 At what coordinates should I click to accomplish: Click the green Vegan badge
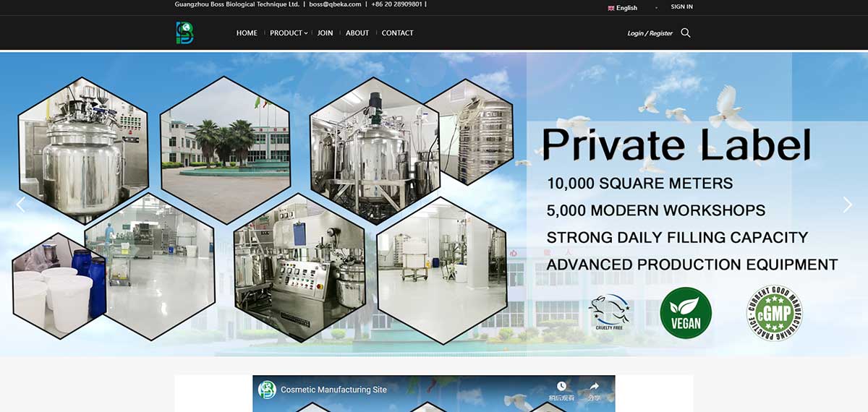pos(686,313)
